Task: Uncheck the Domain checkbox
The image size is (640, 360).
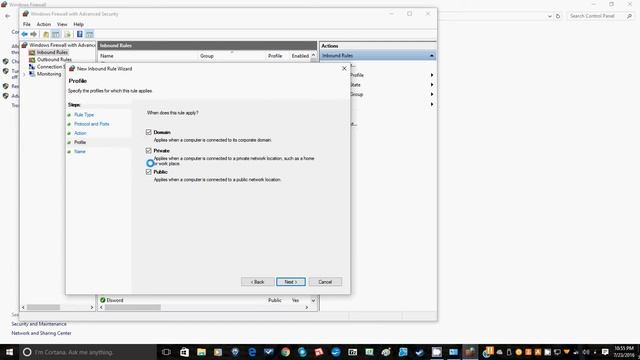Action: (x=149, y=132)
